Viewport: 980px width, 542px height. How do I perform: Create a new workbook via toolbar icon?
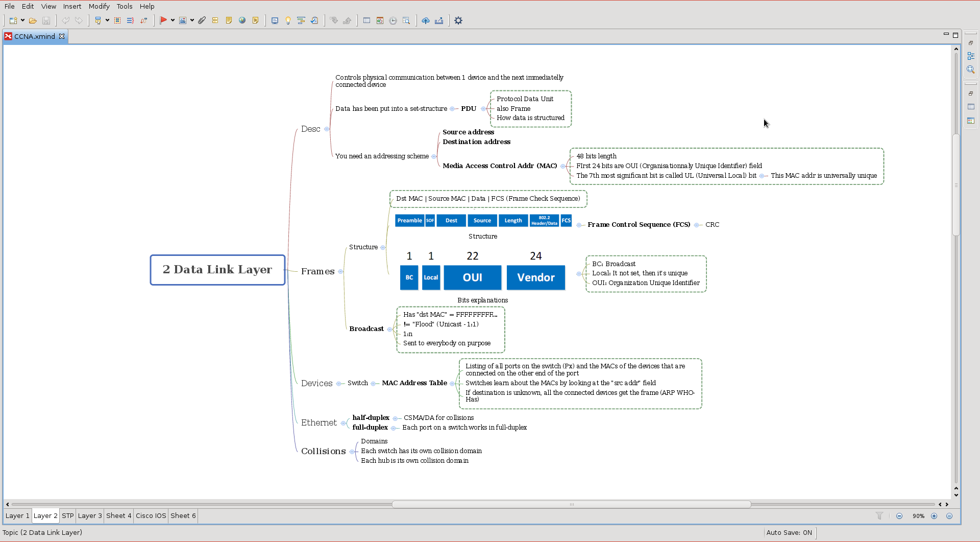(x=13, y=20)
